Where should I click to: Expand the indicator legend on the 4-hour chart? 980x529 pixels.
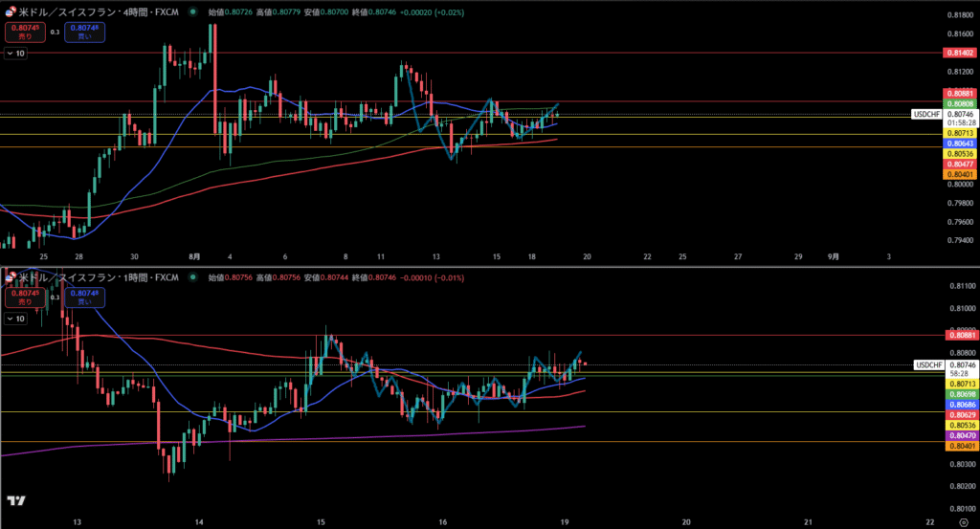(15, 54)
